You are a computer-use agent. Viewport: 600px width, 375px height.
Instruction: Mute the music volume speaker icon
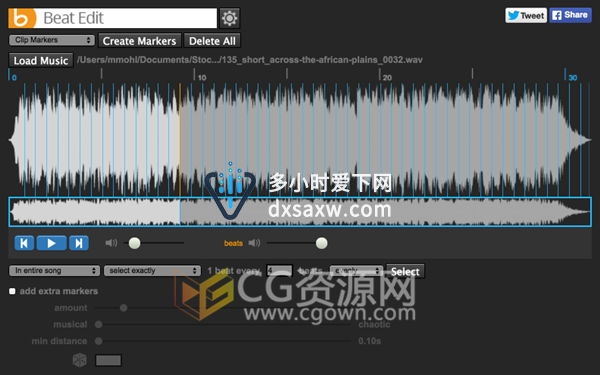111,243
